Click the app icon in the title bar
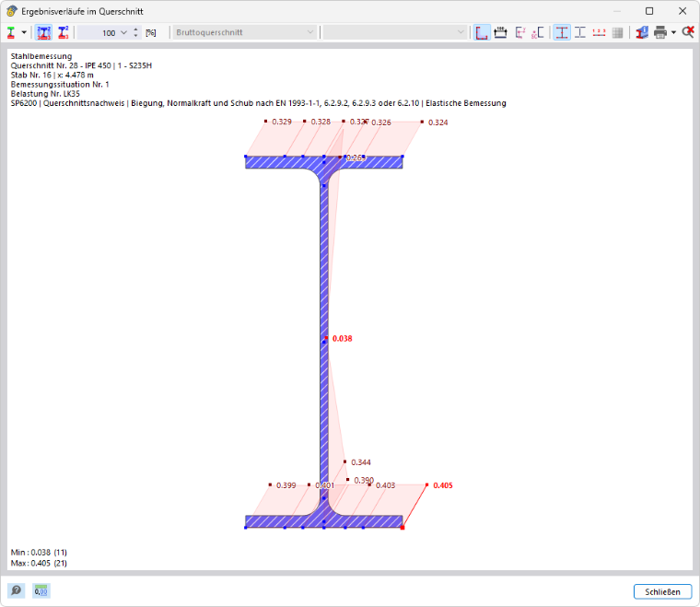Screen dimensions: 700x607 click(12, 11)
